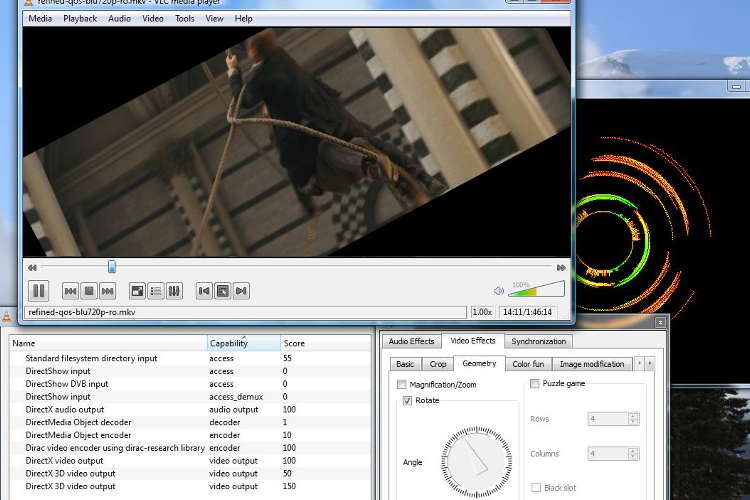Click the slower playback arrows icon
Viewport: 750px width, 500px height.
33,267
